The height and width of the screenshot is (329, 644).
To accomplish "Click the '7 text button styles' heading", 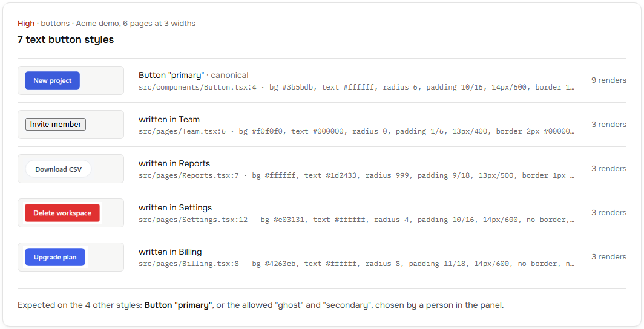I will click(x=66, y=40).
